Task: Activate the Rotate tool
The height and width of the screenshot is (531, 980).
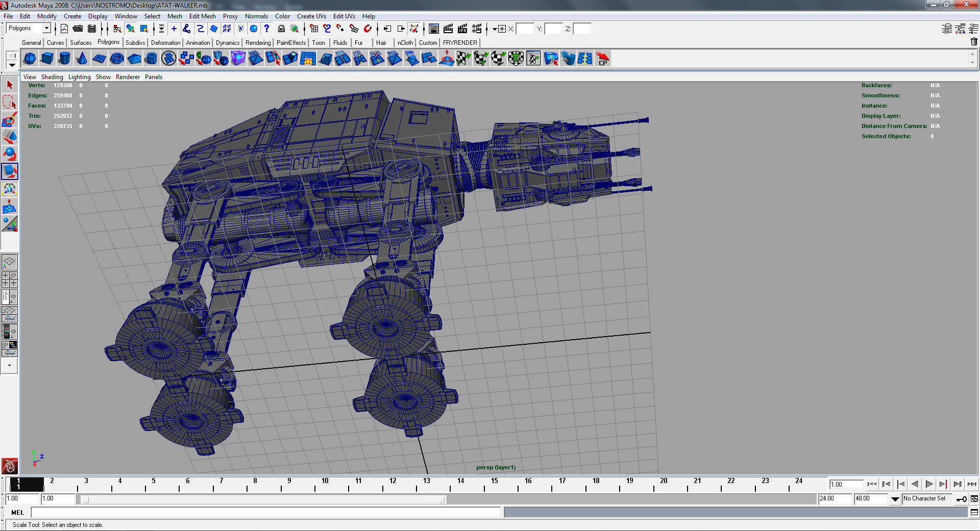Action: (x=10, y=155)
